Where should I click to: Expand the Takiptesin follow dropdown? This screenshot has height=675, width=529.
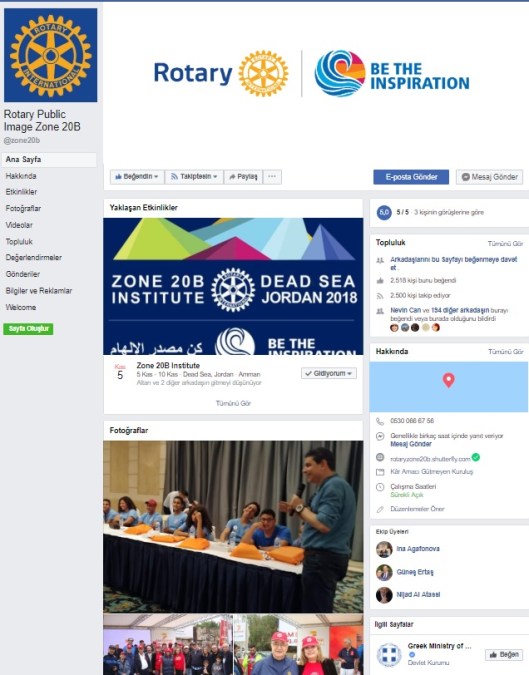(x=194, y=177)
